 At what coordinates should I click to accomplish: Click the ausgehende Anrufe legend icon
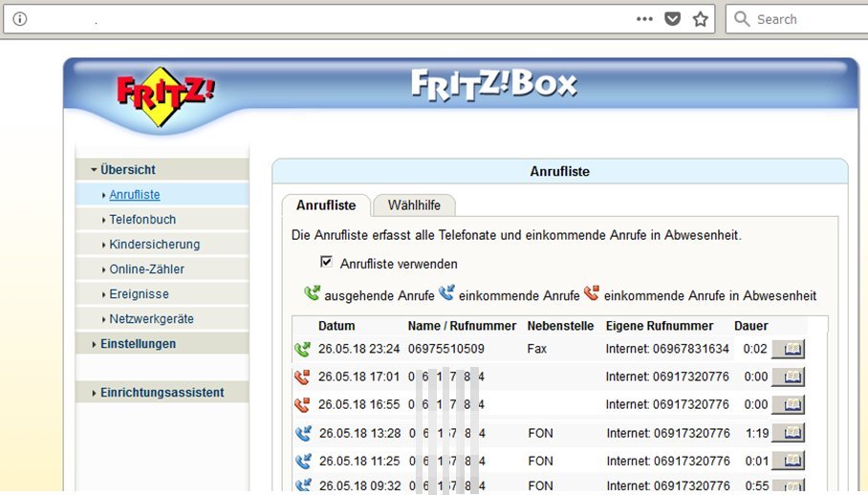tap(313, 292)
